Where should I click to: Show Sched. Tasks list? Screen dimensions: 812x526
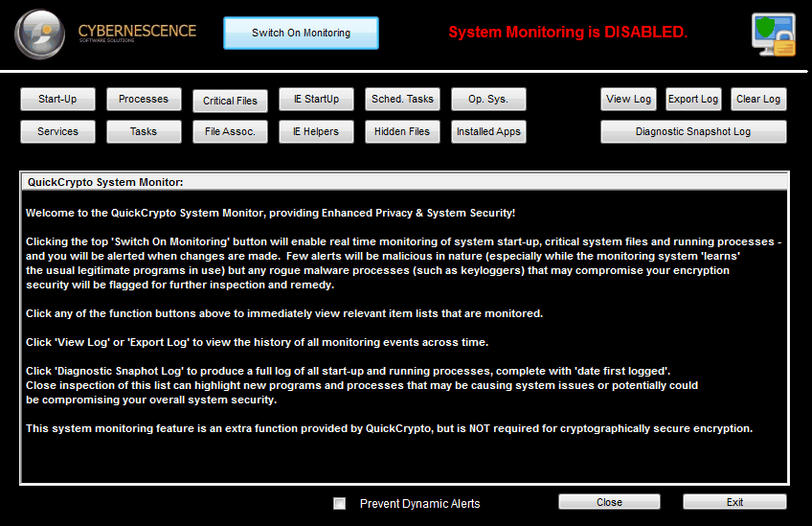pos(402,99)
